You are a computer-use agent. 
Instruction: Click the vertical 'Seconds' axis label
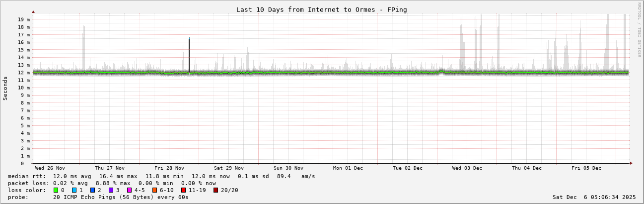click(5, 88)
